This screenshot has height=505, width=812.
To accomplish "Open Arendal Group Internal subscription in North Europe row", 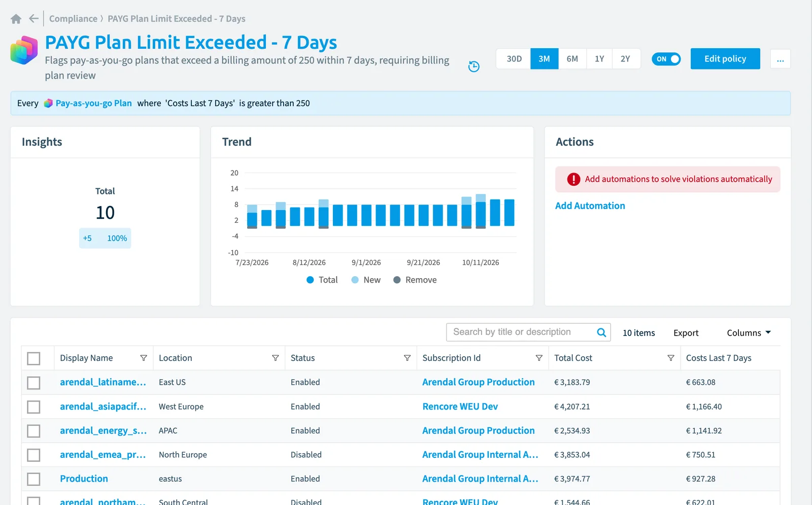I will (480, 455).
